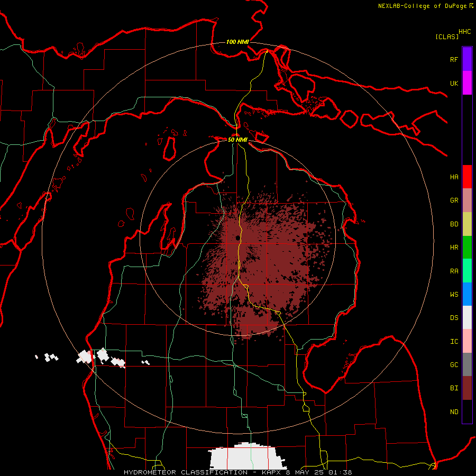The width and height of the screenshot is (476, 476).
Task: Click the GR legend color swatch
Action: tap(467, 200)
